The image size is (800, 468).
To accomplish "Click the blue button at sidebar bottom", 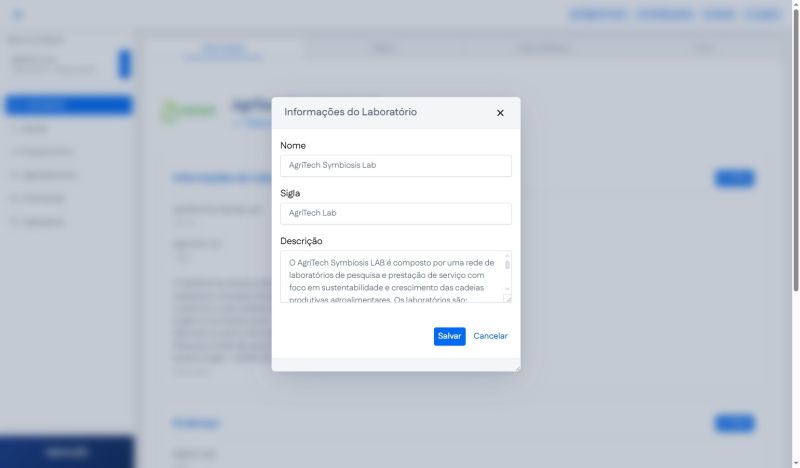I will point(67,452).
